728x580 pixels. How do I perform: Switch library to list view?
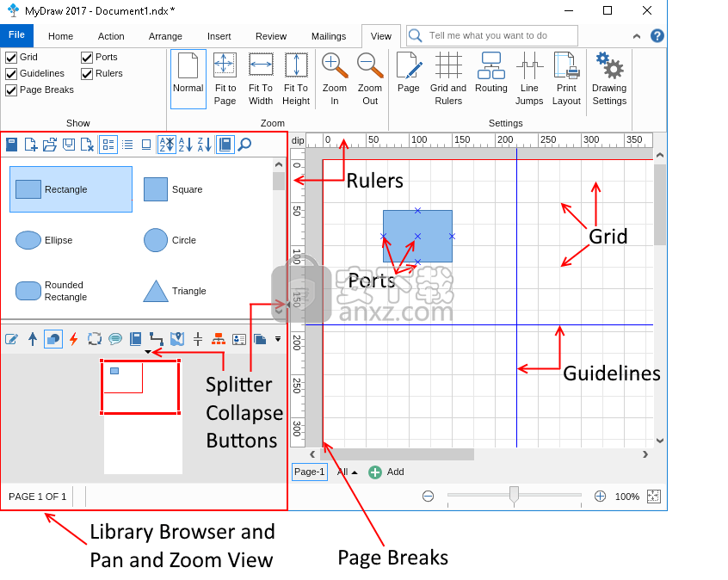pos(127,145)
